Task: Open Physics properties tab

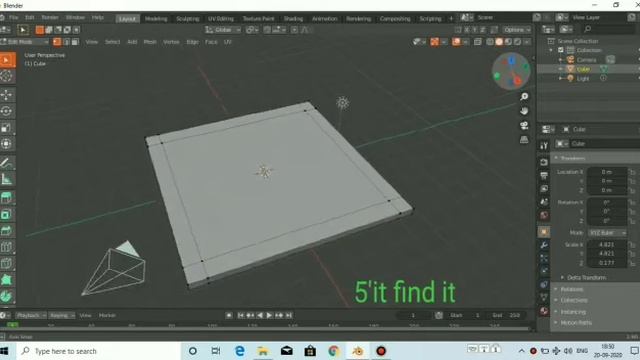Action: click(x=544, y=271)
